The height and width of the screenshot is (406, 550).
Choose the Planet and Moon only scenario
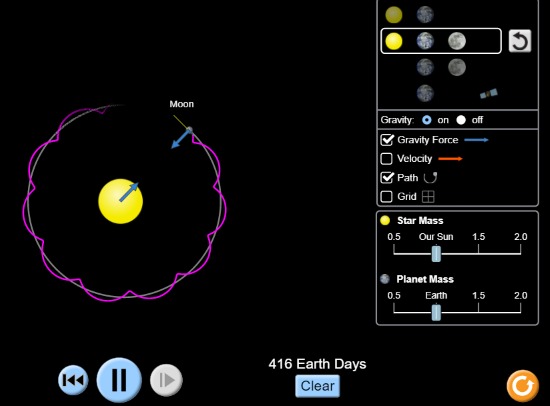coord(441,67)
